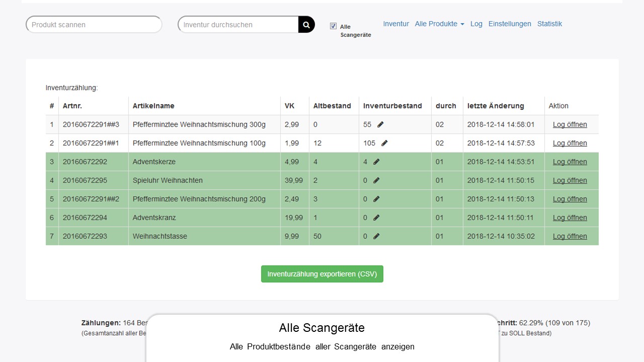
Task: Focus the Inventur durchsuchen search field
Action: pyautogui.click(x=238, y=25)
